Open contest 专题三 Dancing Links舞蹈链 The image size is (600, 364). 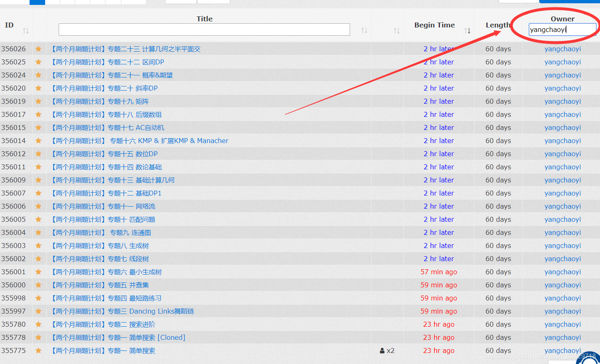point(123,311)
